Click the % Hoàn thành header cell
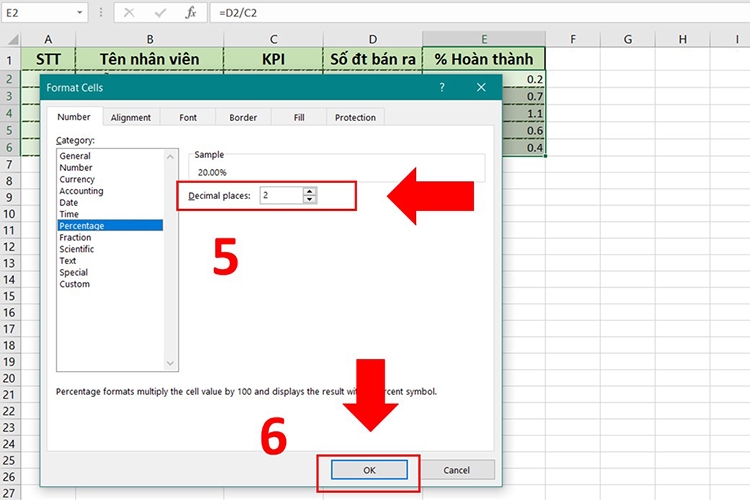750x500 pixels. coord(484,59)
